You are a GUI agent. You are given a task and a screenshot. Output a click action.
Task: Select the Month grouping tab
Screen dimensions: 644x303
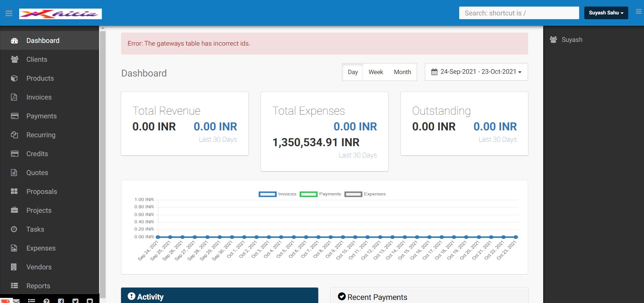402,72
